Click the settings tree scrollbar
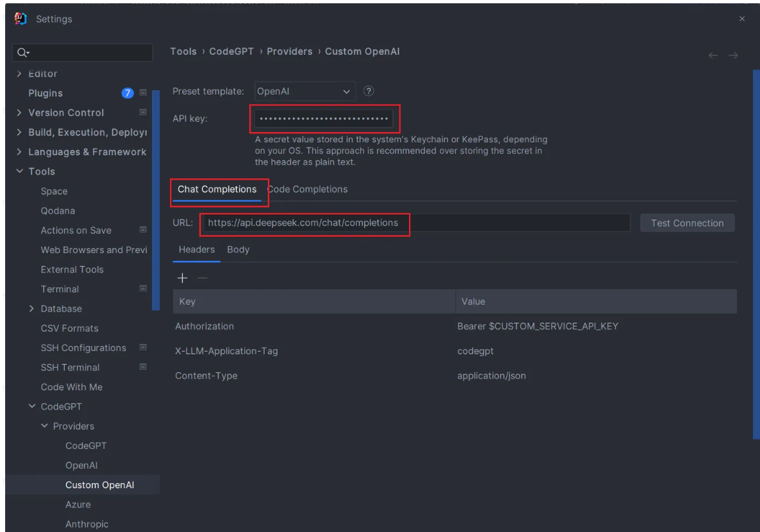The height and width of the screenshot is (532, 760). click(x=156, y=200)
